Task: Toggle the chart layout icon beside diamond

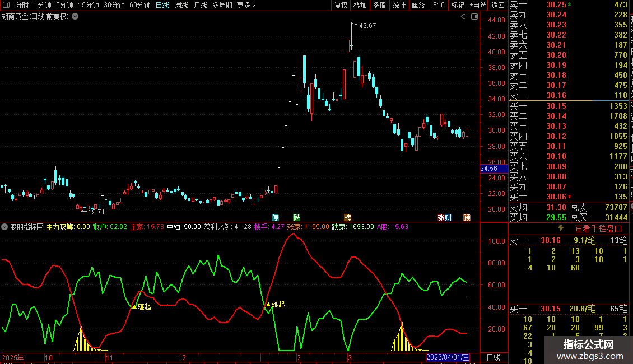Action: 474,17
